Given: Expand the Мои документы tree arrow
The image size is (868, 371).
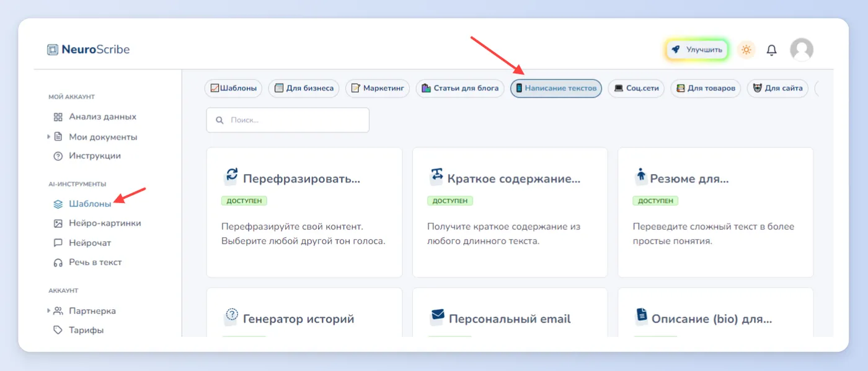Looking at the screenshot, I should [x=49, y=137].
